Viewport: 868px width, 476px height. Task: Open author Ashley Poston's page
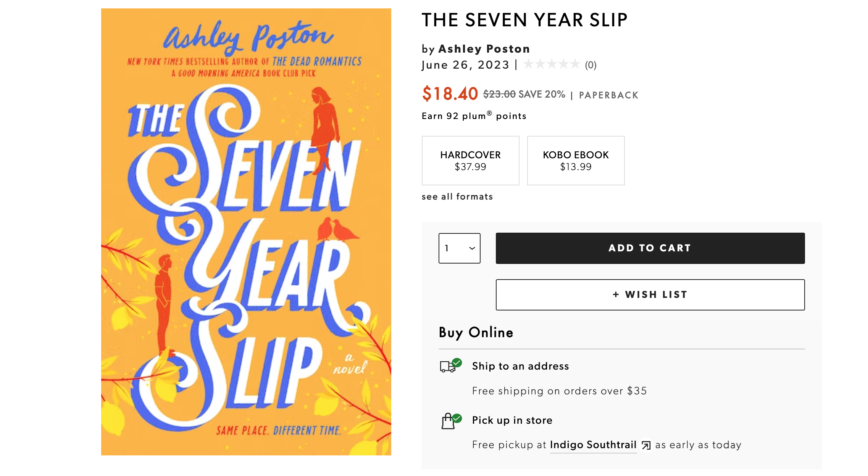tap(484, 49)
